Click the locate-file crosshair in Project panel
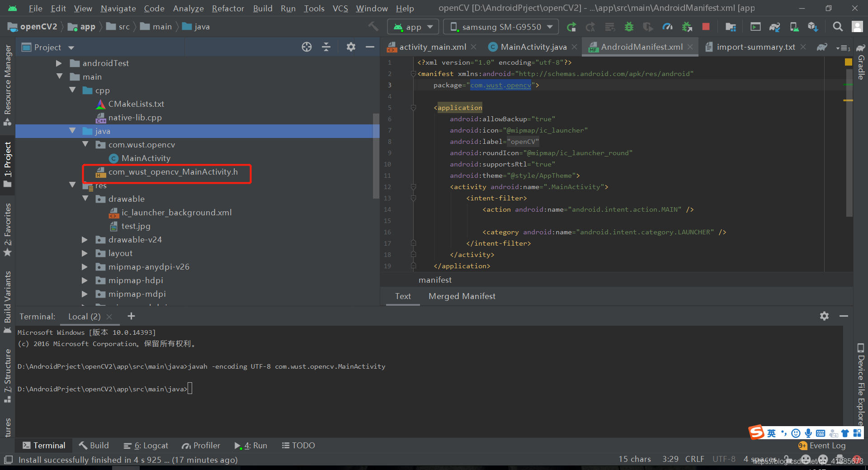The width and height of the screenshot is (868, 470). 307,47
